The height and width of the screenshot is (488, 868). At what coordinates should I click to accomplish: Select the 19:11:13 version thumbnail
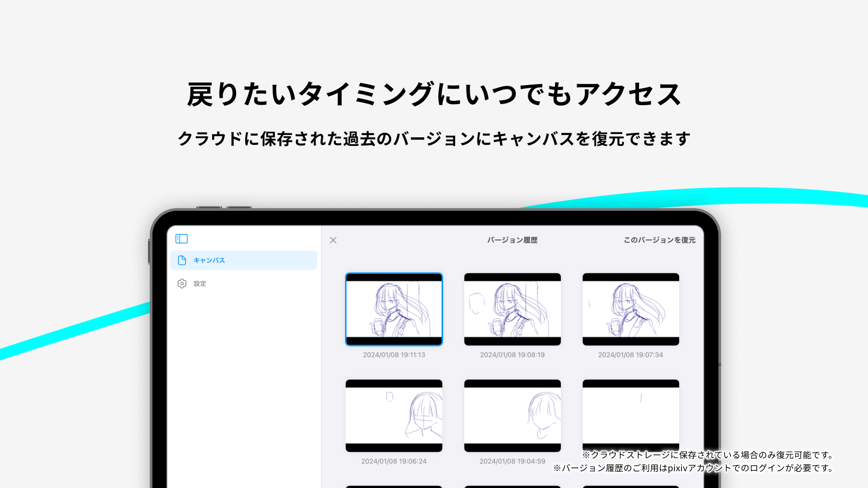pos(394,309)
